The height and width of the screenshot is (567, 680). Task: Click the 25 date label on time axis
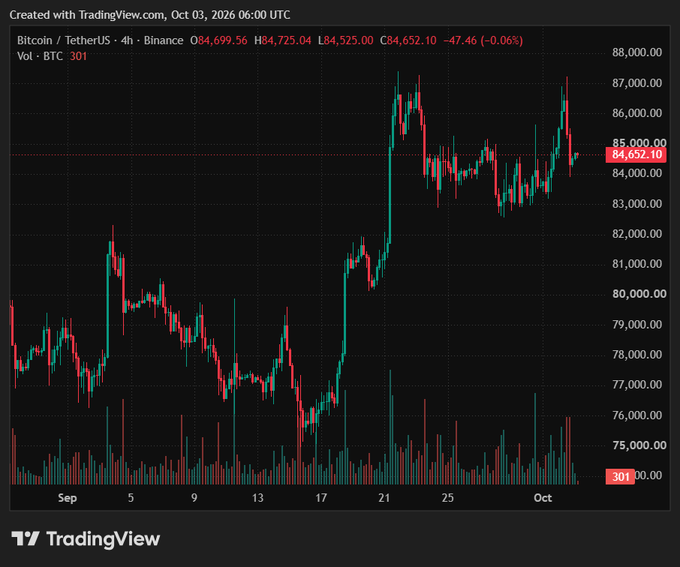click(448, 498)
